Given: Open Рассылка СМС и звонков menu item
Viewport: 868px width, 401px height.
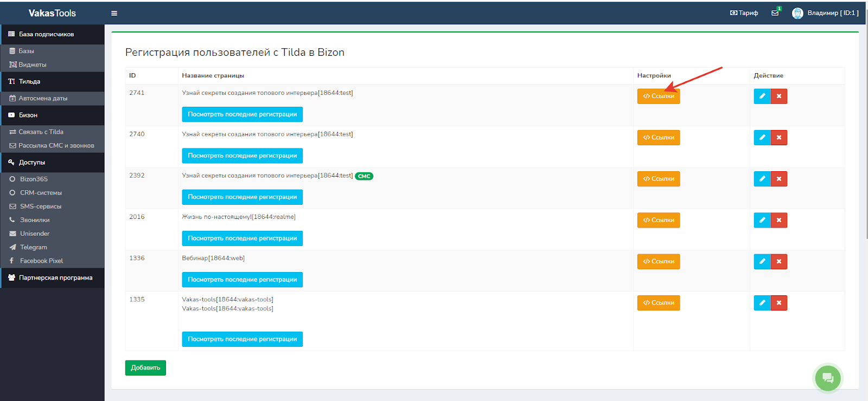Looking at the screenshot, I should coord(56,146).
